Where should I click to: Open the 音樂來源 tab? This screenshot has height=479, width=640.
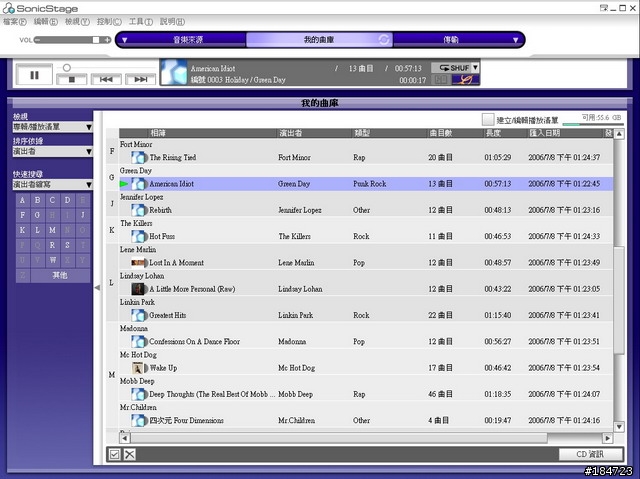[188, 40]
